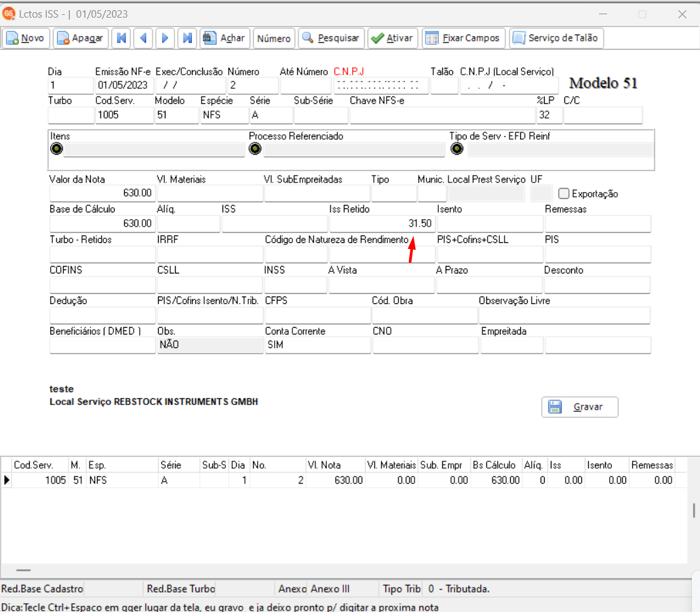Image resolution: width=700 pixels, height=612 pixels.
Task: Go to last record arrow
Action: [187, 38]
